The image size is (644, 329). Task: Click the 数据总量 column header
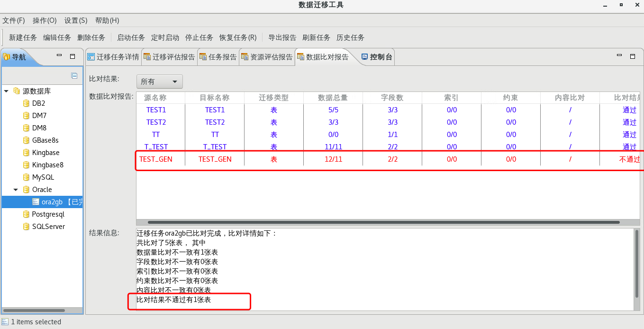[333, 98]
